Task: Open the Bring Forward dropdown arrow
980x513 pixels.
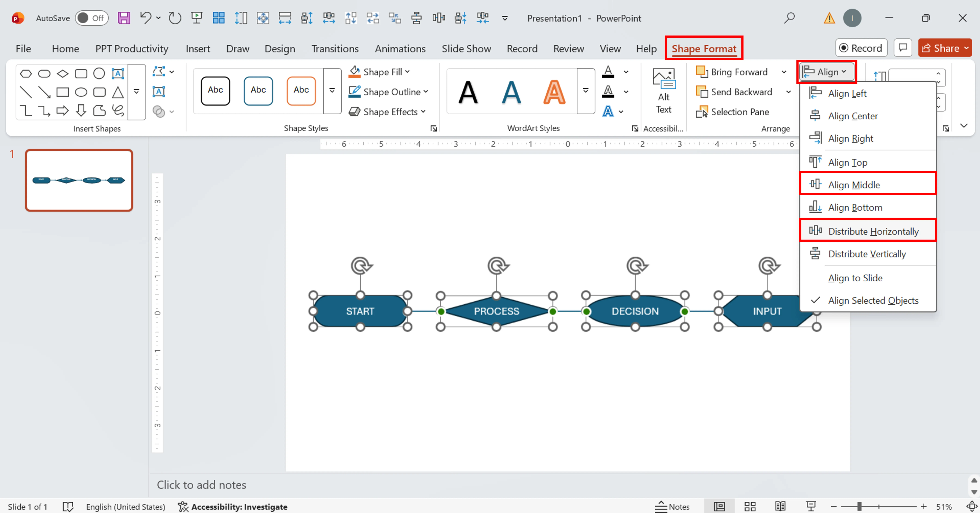Action: point(784,72)
